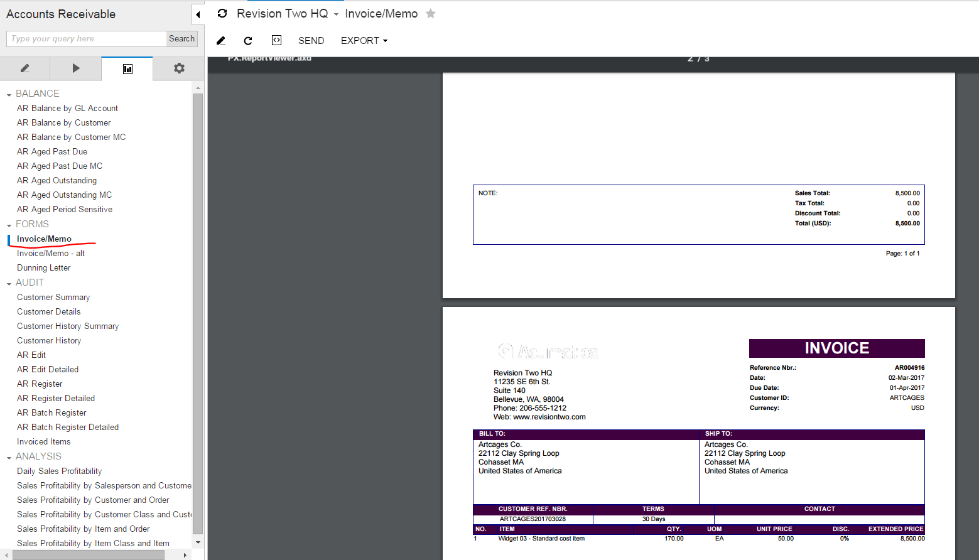Open the Revision Two HQ branch dropdown

pyautogui.click(x=335, y=13)
